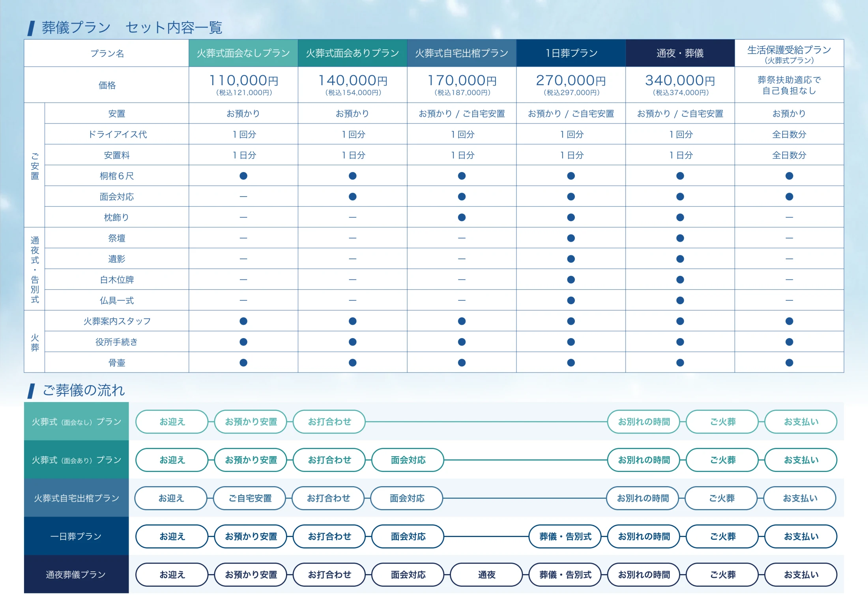
Task: Click the 骨壷 dot under 生活保護受給プラン
Action: coord(789,363)
